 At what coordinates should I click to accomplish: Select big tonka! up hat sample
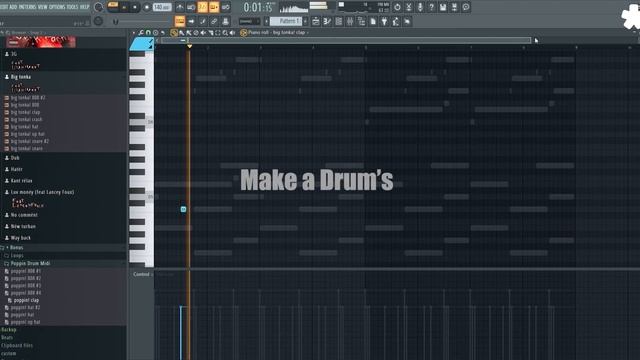(27, 134)
